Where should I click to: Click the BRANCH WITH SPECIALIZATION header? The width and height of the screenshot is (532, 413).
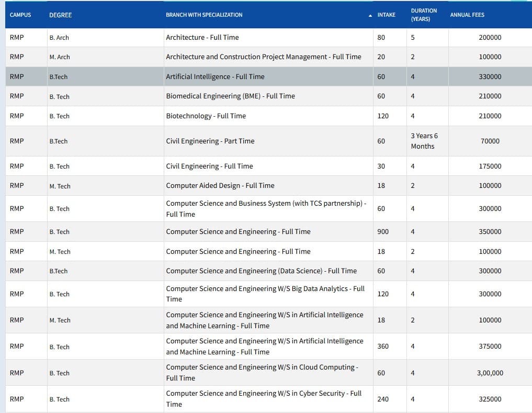(x=204, y=15)
